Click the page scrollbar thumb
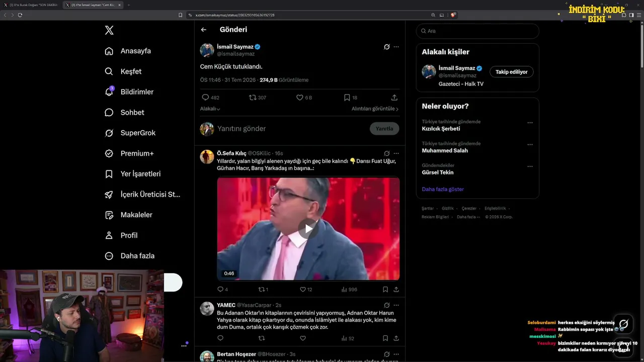644x362 pixels. point(641,45)
